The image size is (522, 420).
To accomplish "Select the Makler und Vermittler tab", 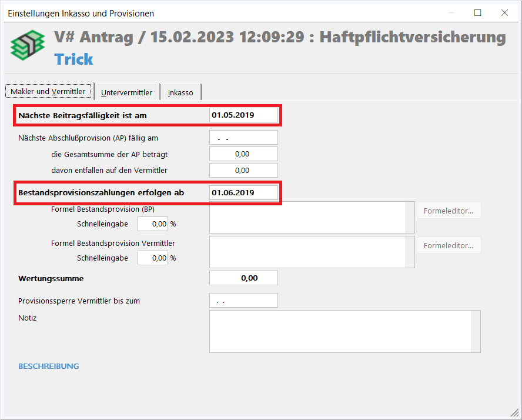I will pos(48,91).
